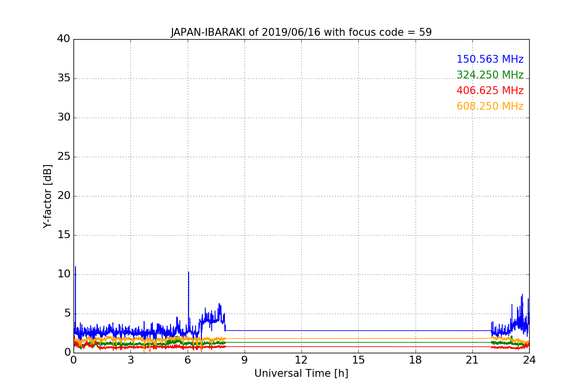Click the Universal Time [h] axis label

[x=301, y=373]
